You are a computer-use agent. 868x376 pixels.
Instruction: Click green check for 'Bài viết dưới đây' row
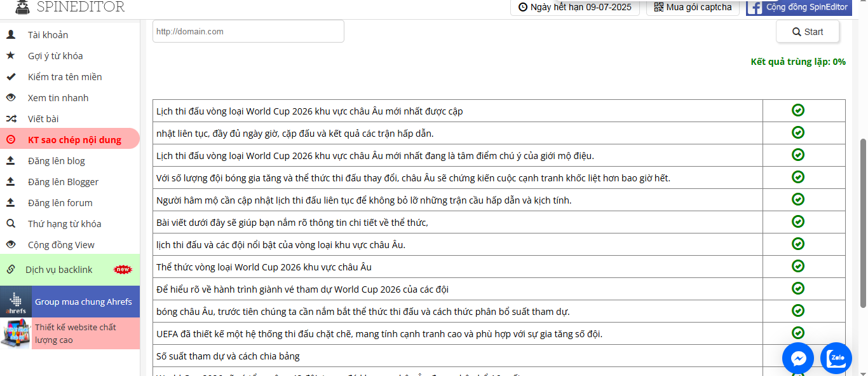(x=798, y=221)
